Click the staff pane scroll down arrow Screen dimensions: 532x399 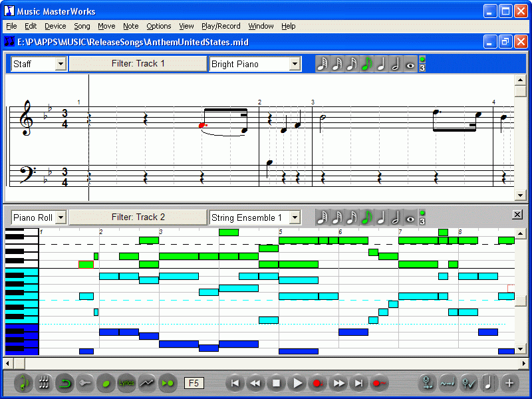pos(520,195)
